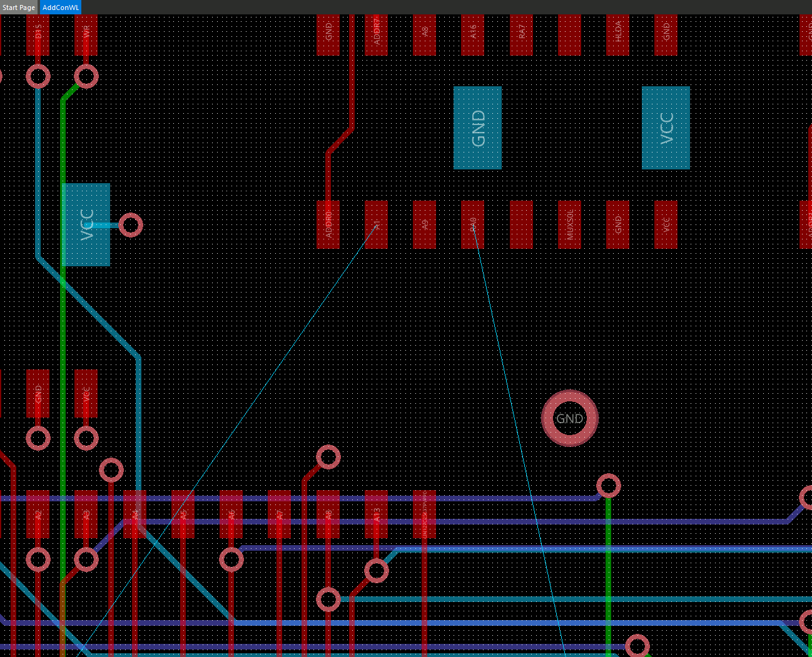812x657 pixels.
Task: Switch to the Start Page tab
Action: [x=19, y=7]
